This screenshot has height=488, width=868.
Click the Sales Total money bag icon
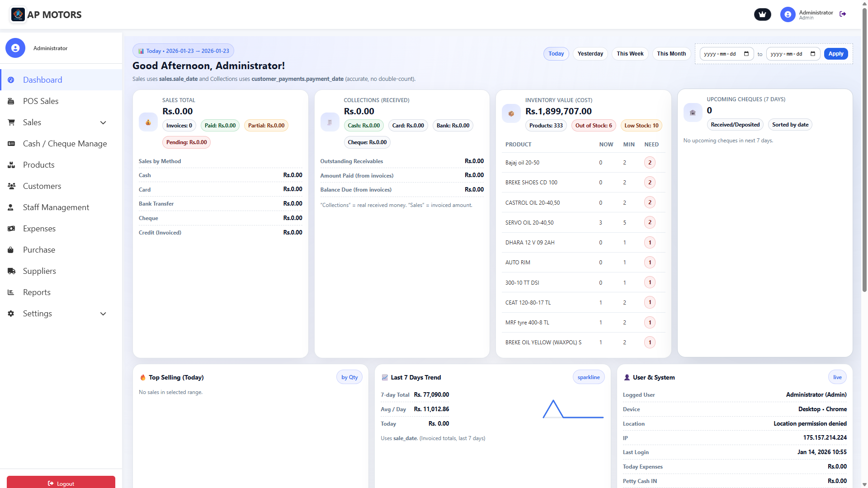tap(148, 122)
